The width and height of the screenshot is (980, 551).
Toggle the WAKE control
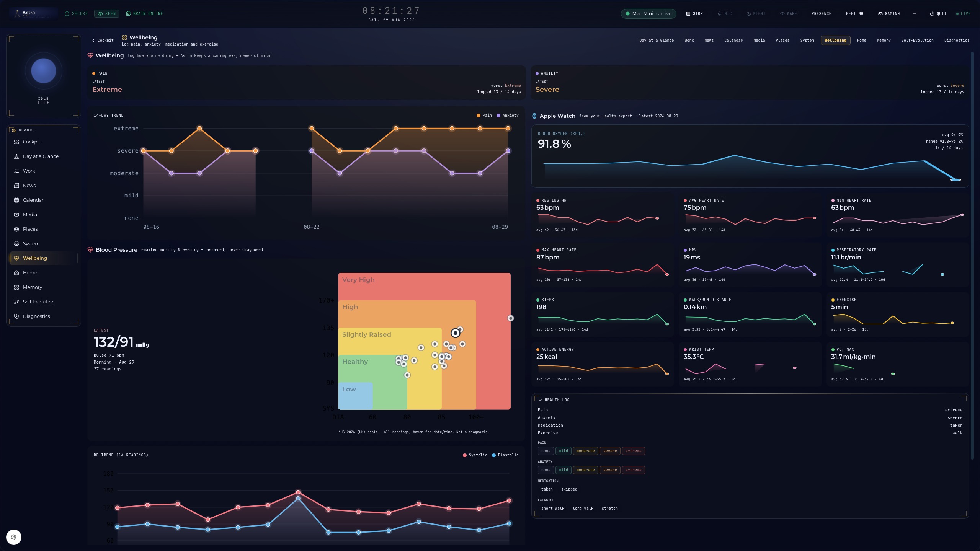[x=789, y=14]
